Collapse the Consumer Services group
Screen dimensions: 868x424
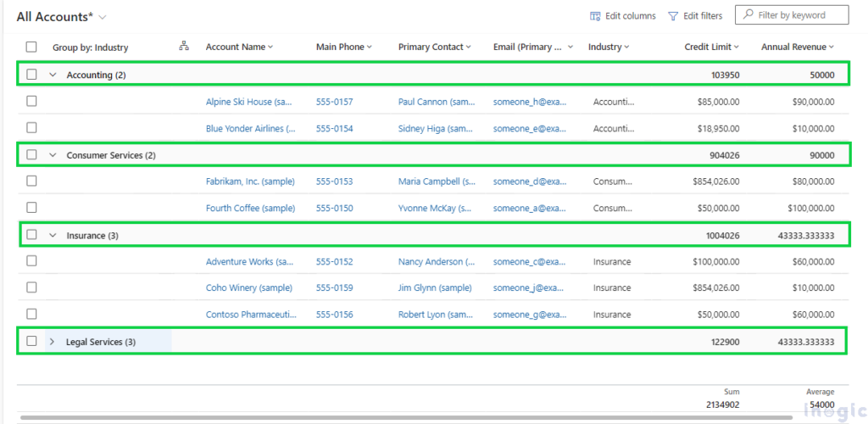coord(53,155)
